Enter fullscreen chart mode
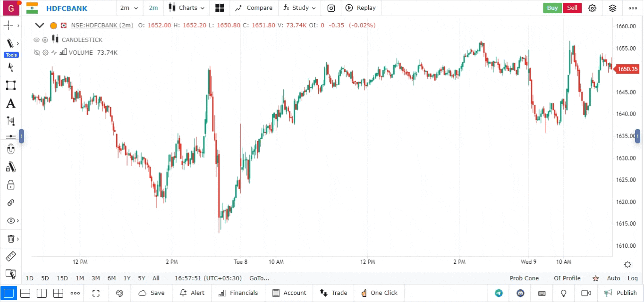The width and height of the screenshot is (644, 302). [96, 293]
